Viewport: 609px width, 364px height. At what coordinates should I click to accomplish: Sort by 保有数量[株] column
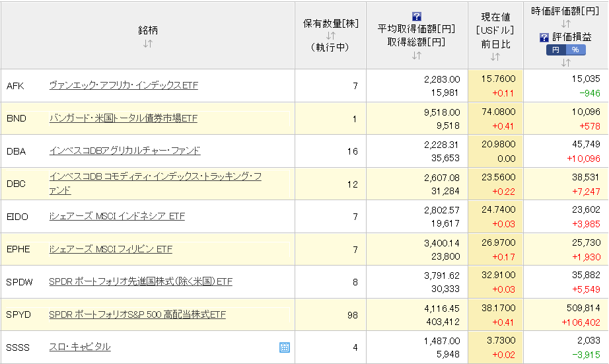330,36
